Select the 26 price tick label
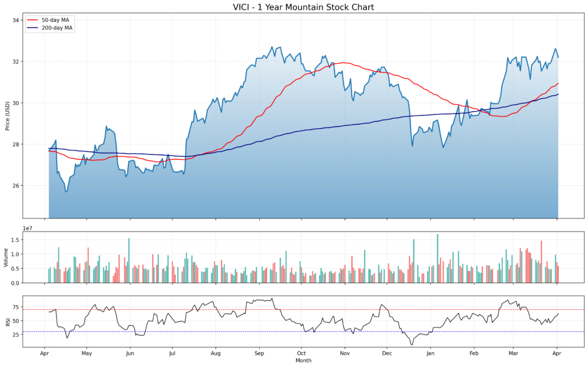The height and width of the screenshot is (367, 588). point(15,186)
